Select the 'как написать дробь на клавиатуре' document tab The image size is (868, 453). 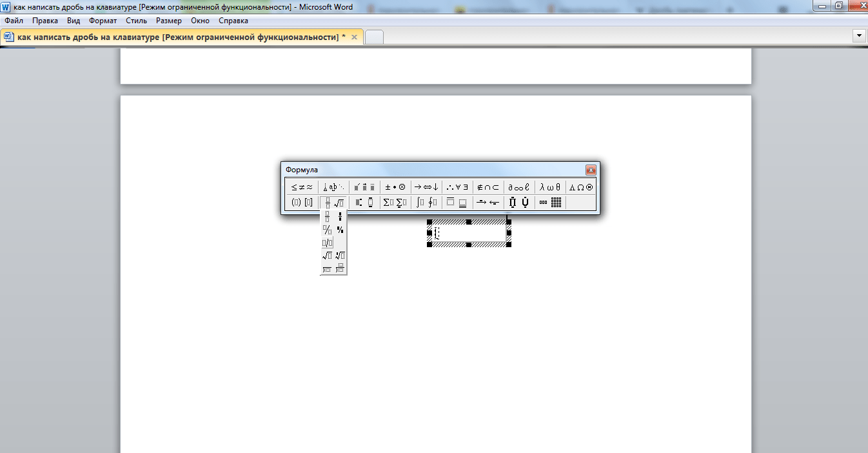point(182,37)
